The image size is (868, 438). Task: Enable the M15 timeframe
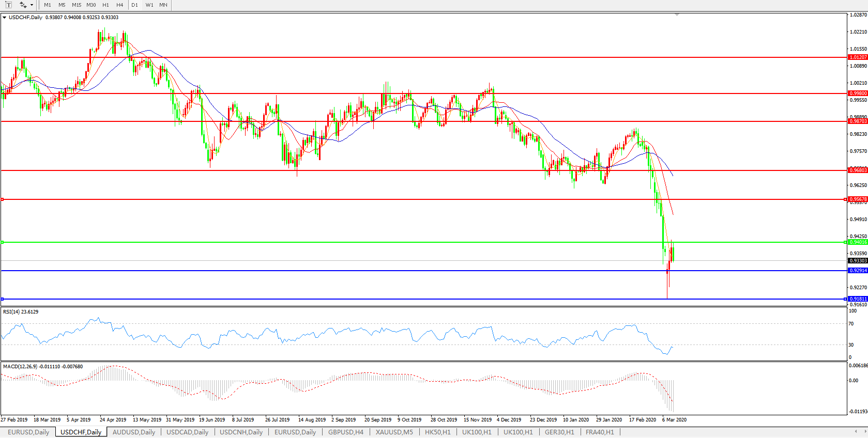pos(77,5)
